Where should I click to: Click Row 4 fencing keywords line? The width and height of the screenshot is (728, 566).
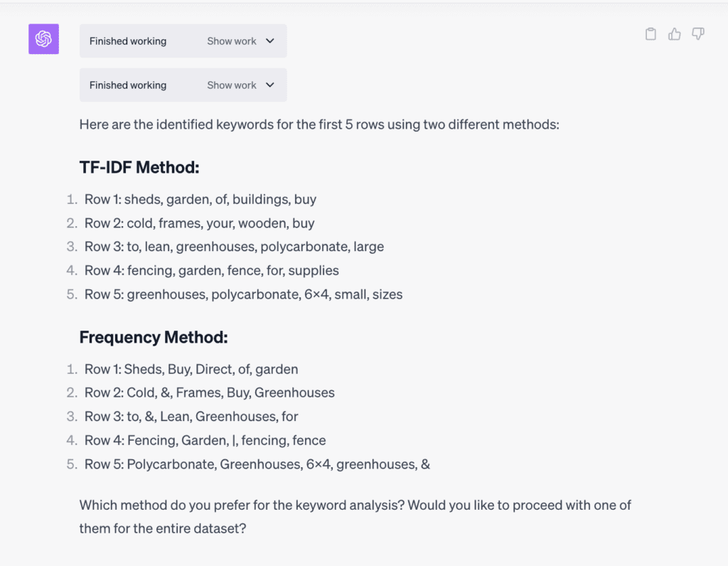tap(212, 270)
